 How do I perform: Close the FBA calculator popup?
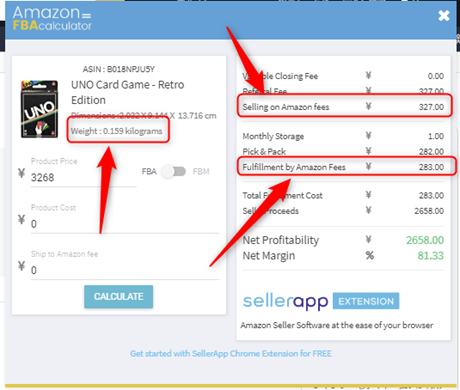pos(444,16)
